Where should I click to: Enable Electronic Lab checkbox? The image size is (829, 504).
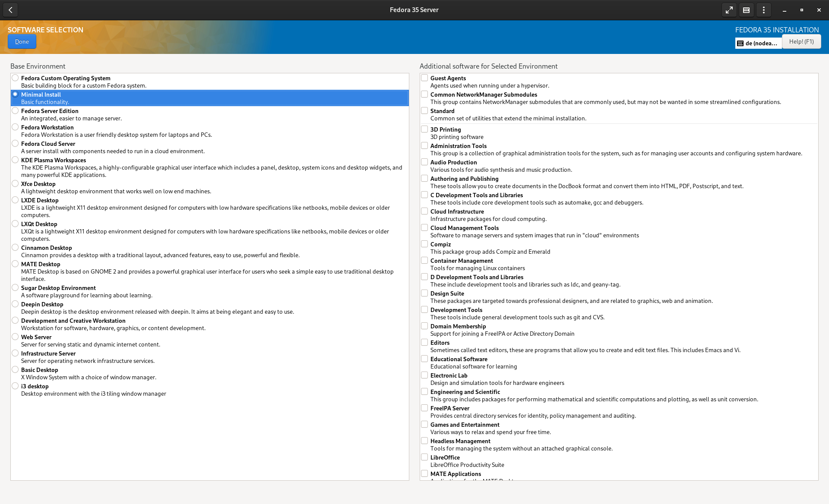[424, 375]
